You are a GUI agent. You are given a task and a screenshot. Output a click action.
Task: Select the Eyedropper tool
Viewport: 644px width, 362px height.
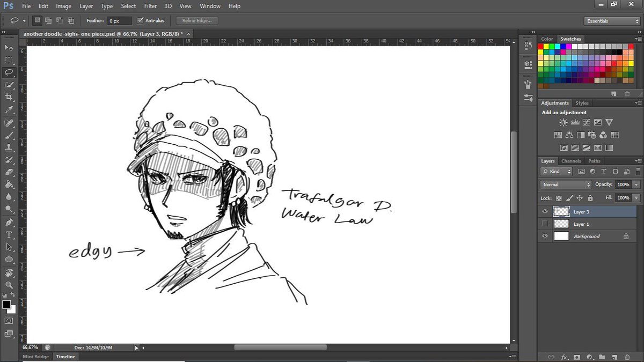pyautogui.click(x=9, y=109)
